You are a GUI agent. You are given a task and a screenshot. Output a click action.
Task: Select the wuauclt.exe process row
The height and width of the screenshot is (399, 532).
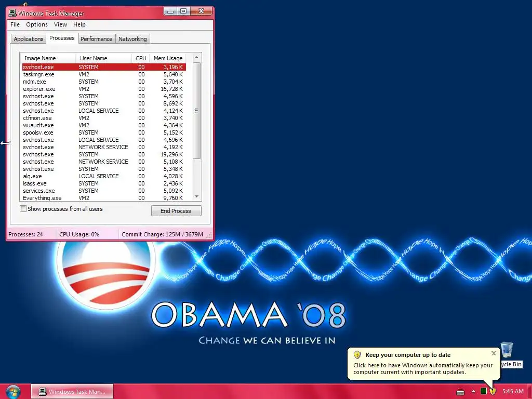[104, 125]
